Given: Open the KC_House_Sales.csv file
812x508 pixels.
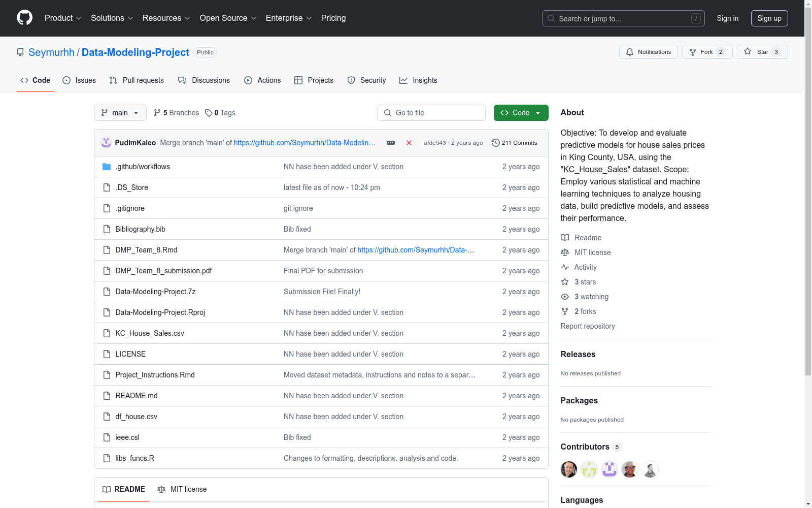Looking at the screenshot, I should click(150, 333).
